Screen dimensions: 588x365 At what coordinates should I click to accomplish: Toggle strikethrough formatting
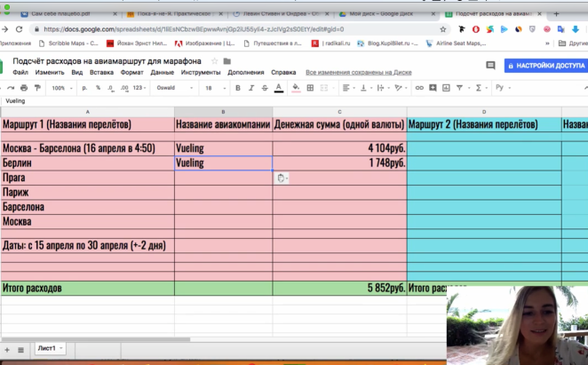265,88
